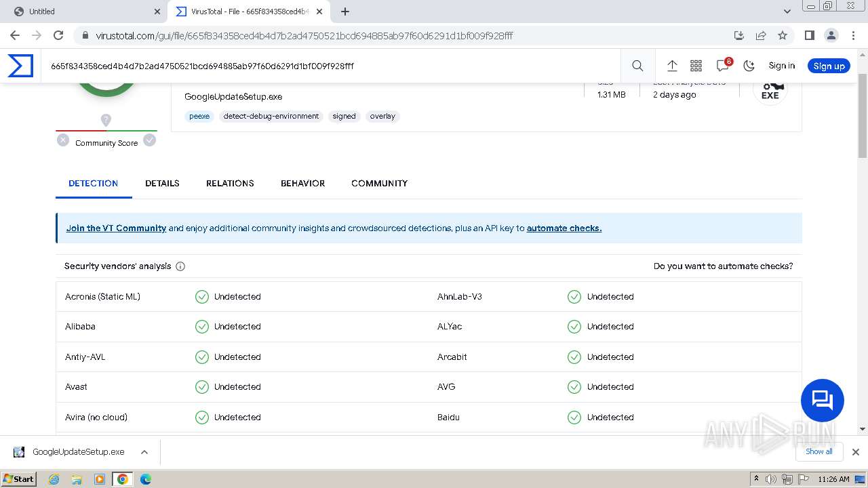
Task: Open notifications comment icon with badge
Action: [724, 65]
